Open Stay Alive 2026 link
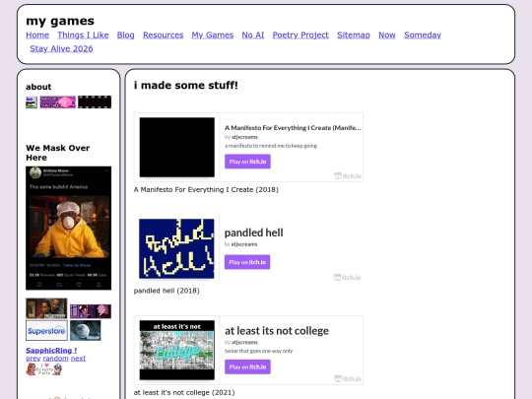The image size is (532, 399). click(x=61, y=48)
